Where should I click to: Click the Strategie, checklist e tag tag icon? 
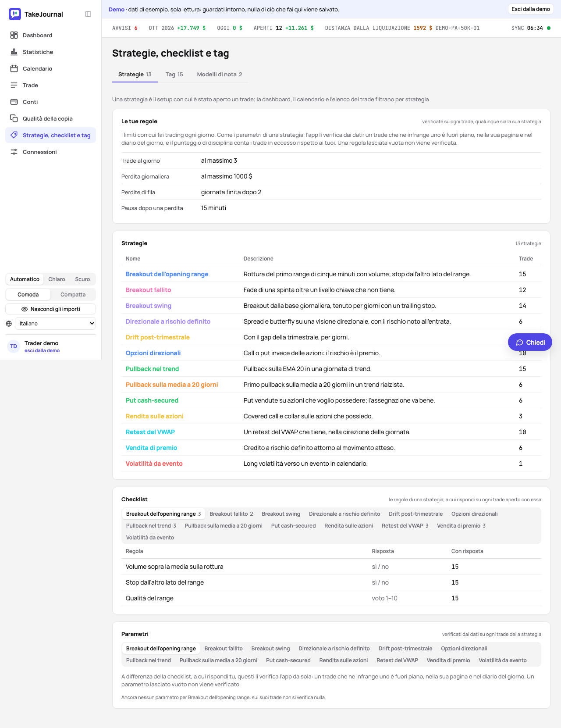tap(14, 135)
